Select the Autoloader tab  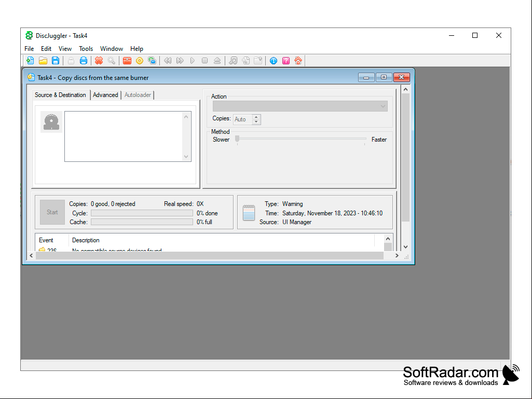tap(138, 95)
